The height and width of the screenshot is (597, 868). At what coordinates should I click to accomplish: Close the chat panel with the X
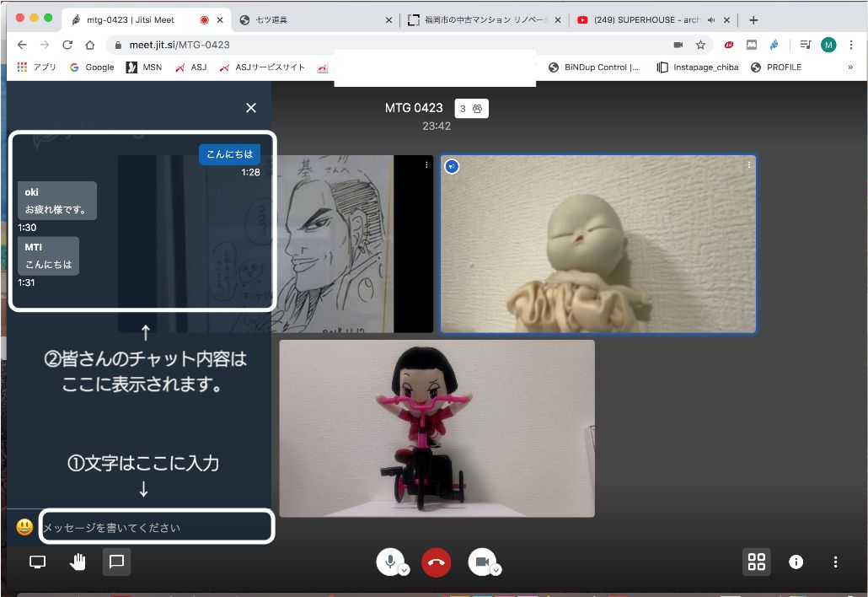click(251, 107)
